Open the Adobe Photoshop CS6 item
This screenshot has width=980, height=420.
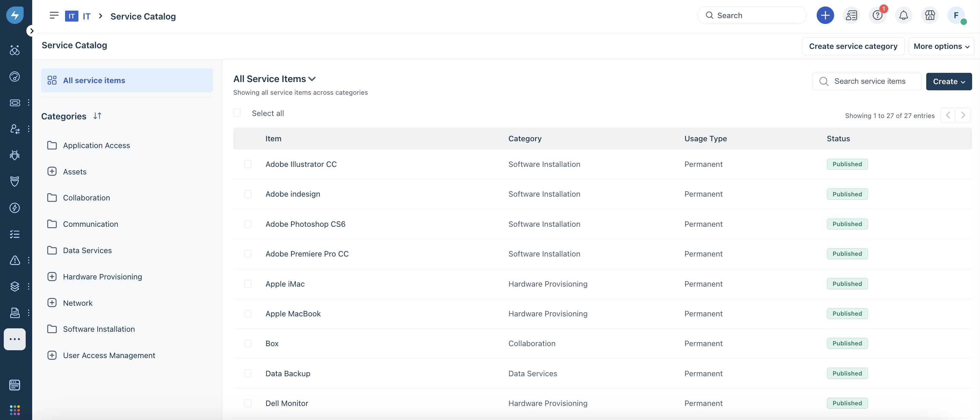tap(305, 224)
